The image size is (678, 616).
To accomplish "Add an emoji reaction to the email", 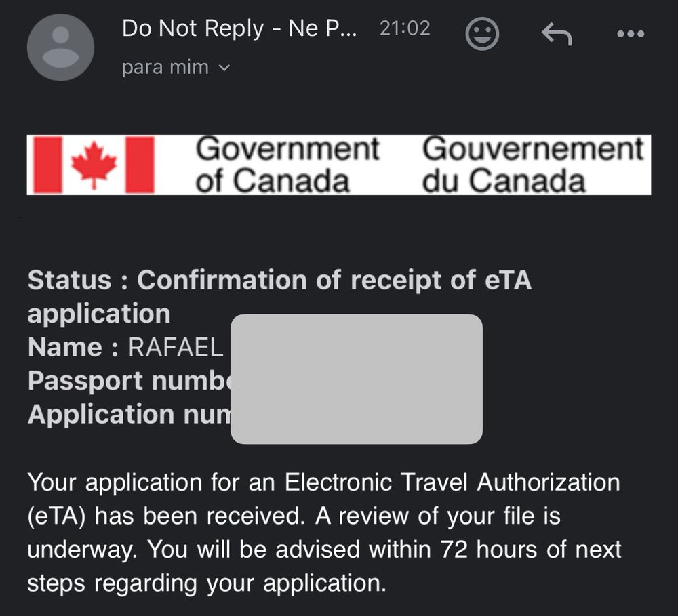I will click(482, 34).
